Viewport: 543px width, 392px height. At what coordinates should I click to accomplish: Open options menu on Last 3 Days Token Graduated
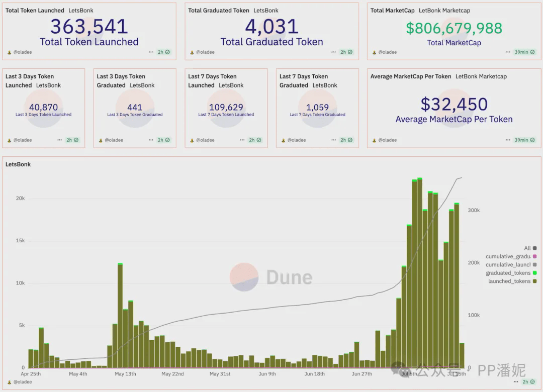151,140
